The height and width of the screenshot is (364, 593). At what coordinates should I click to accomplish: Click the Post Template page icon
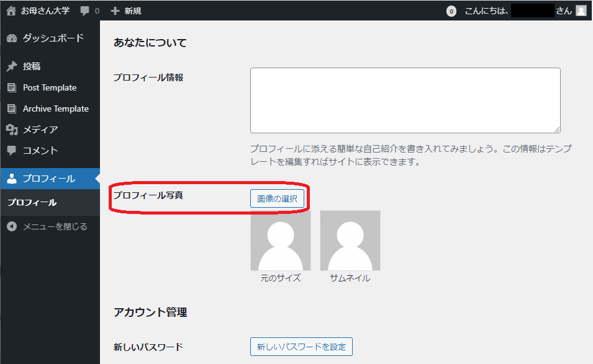click(12, 87)
